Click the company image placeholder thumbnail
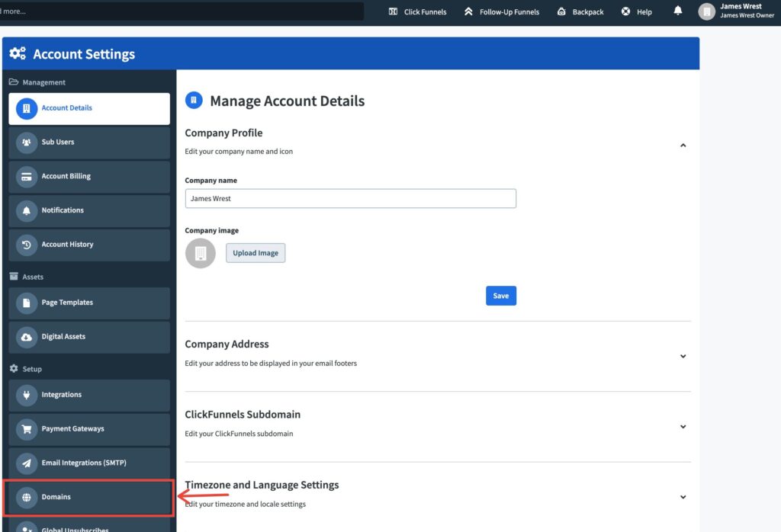This screenshot has height=532, width=781. (x=201, y=253)
